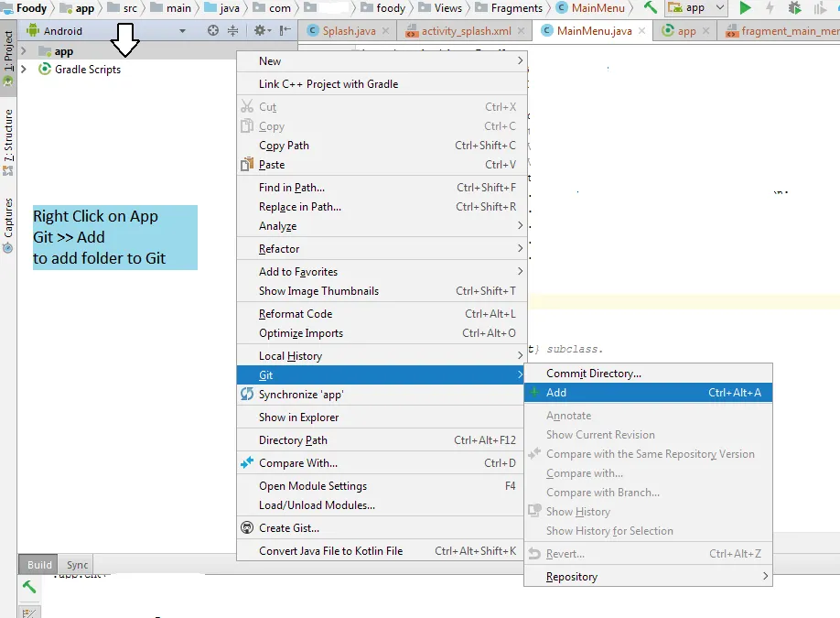
Task: Open the Local History submenu
Action: 382,356
